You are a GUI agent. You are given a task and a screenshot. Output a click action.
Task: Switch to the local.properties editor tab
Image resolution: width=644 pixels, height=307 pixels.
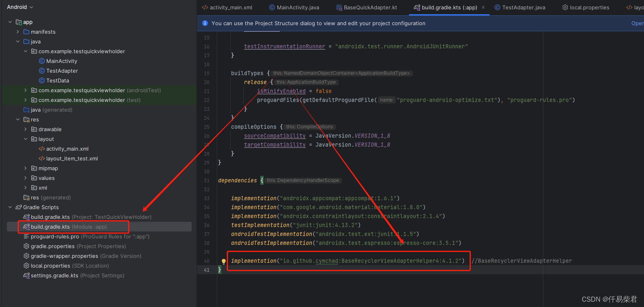[x=586, y=7]
